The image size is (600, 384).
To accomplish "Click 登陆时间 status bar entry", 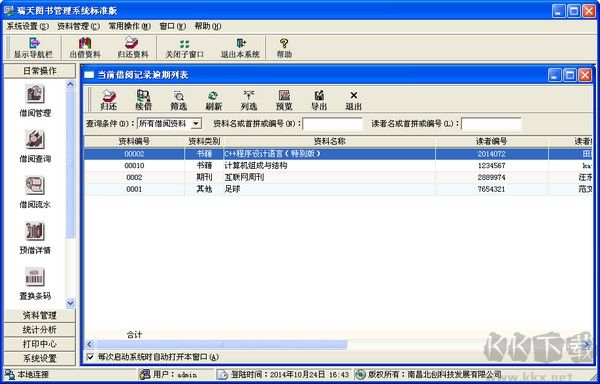I will pyautogui.click(x=284, y=374).
